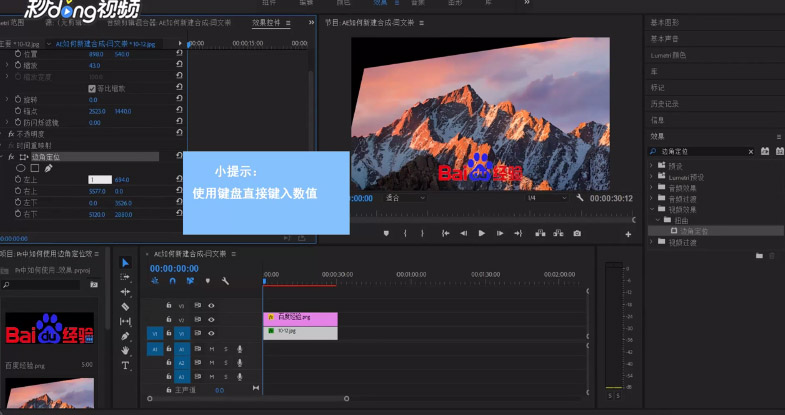
Task: Mark In point in Program monitor
Action: tap(405, 233)
